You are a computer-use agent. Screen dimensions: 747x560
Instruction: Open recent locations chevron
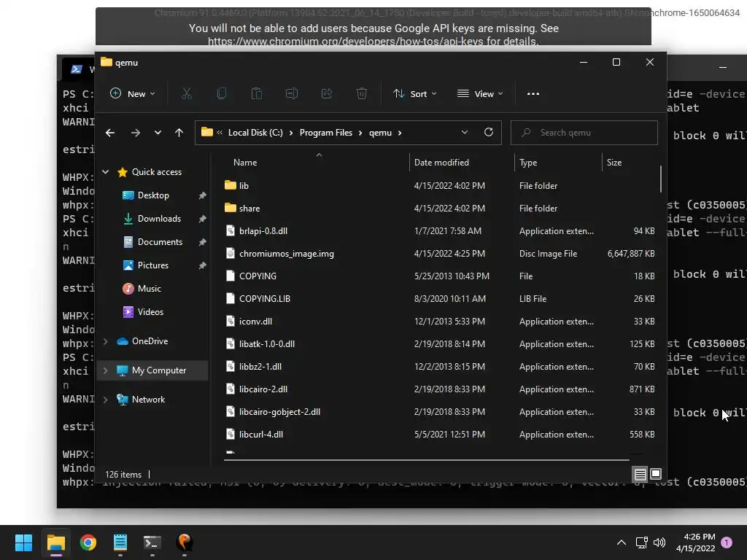tap(158, 133)
